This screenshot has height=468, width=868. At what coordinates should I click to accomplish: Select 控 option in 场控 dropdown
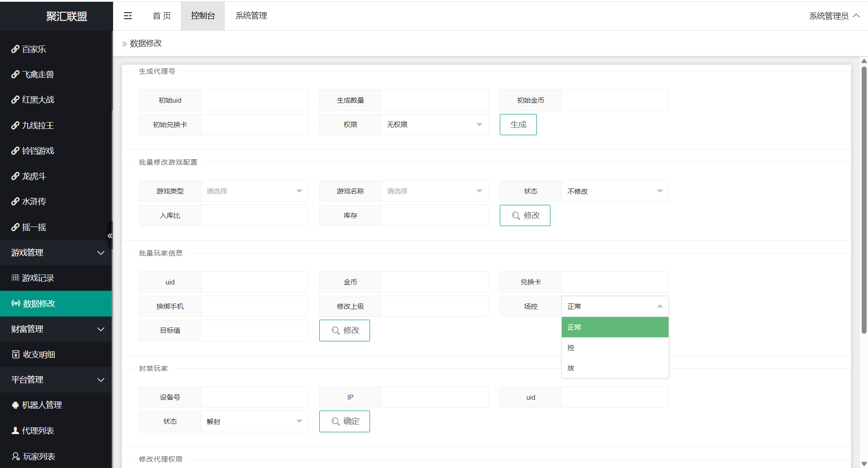click(x=615, y=348)
